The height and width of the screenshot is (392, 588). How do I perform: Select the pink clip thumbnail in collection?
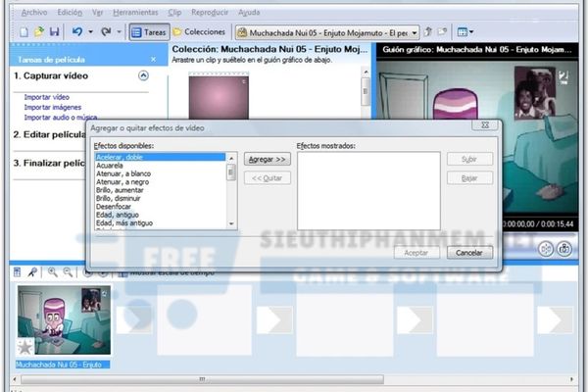pyautogui.click(x=219, y=97)
